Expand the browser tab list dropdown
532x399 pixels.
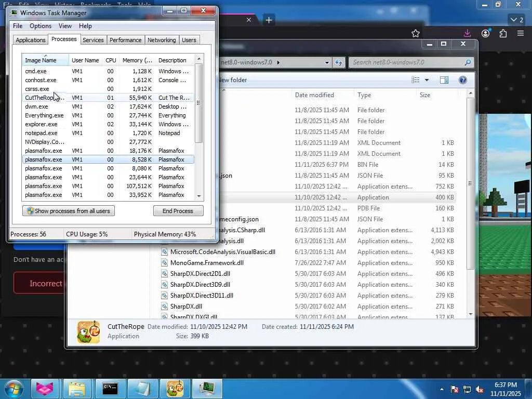pyautogui.click(x=517, y=20)
